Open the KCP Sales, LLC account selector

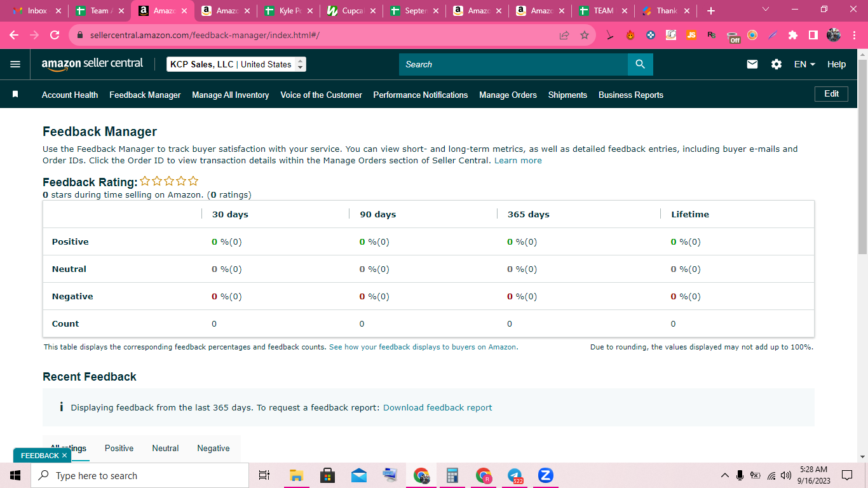click(236, 64)
